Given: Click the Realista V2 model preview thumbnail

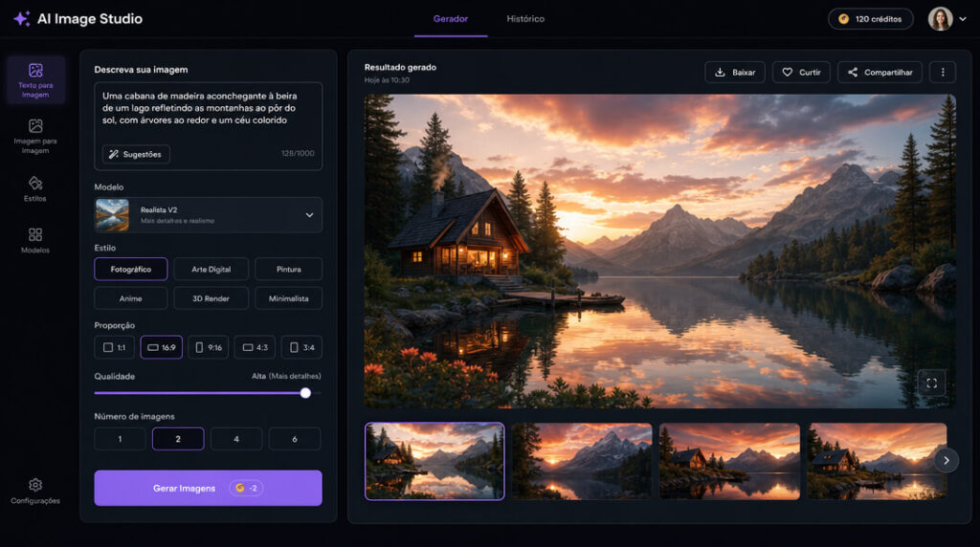Looking at the screenshot, I should pos(112,215).
